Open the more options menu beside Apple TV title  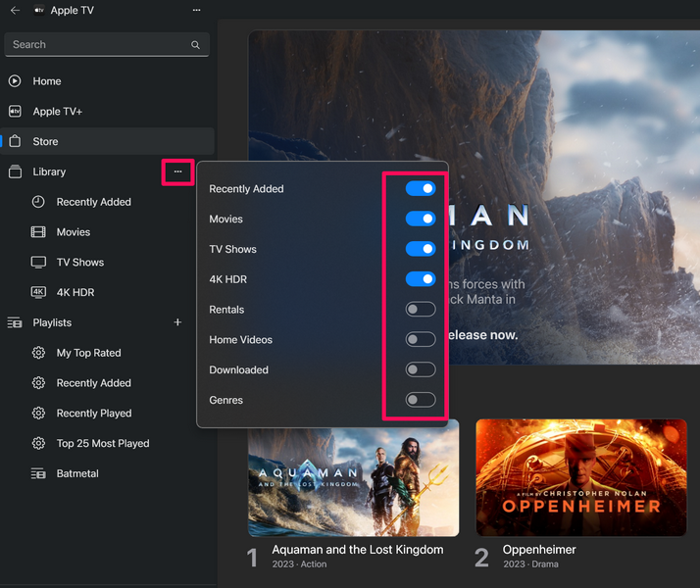tap(197, 10)
